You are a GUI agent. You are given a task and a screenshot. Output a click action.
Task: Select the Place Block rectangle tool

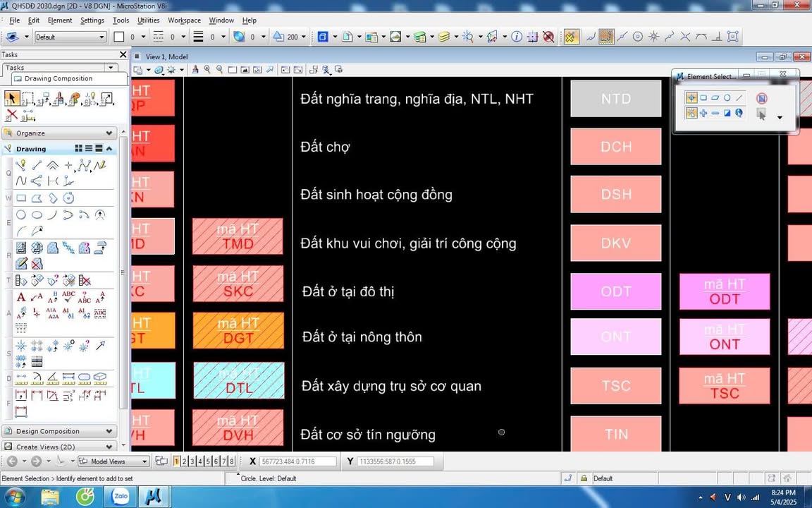(x=21, y=198)
